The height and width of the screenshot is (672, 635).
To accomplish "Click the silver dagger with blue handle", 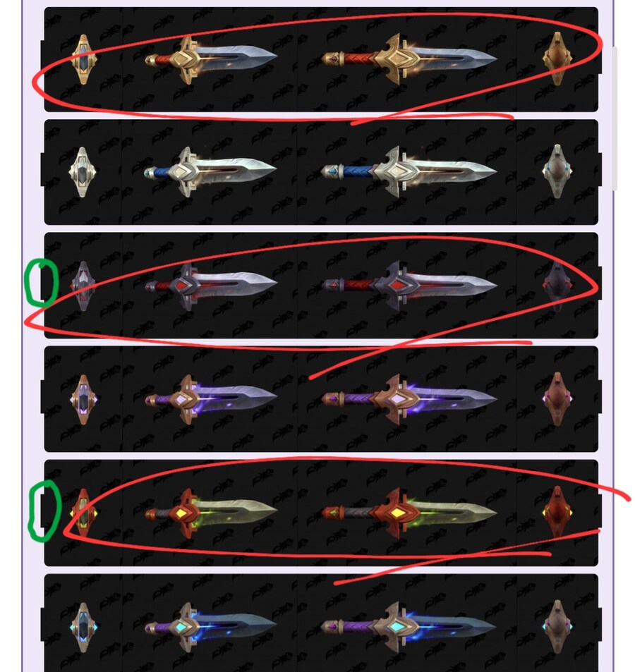I will 210,171.
